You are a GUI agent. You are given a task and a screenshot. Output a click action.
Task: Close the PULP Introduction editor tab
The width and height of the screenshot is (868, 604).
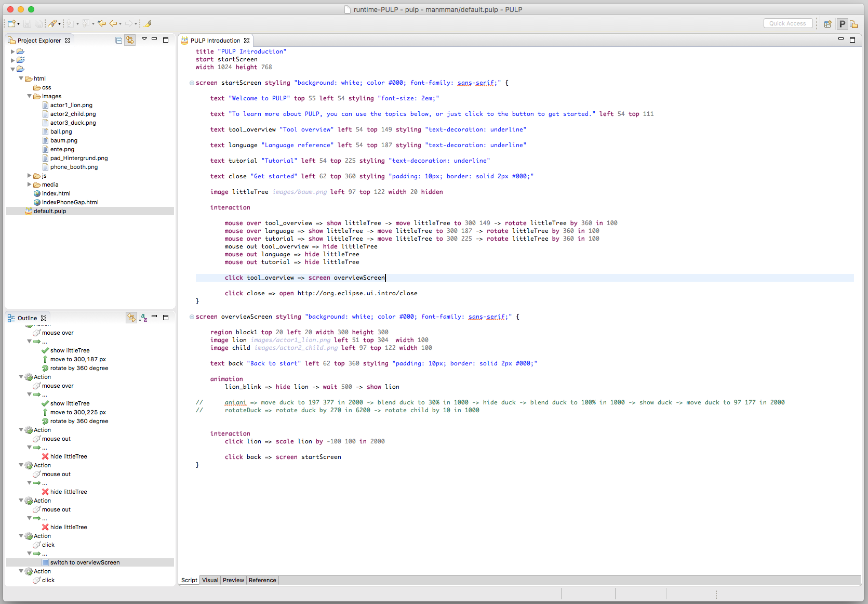247,41
